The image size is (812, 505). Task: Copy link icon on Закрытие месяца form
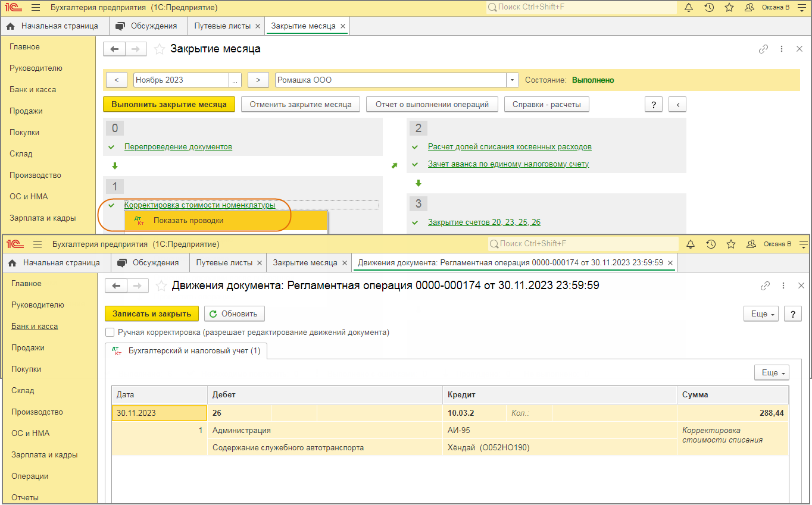(x=763, y=49)
